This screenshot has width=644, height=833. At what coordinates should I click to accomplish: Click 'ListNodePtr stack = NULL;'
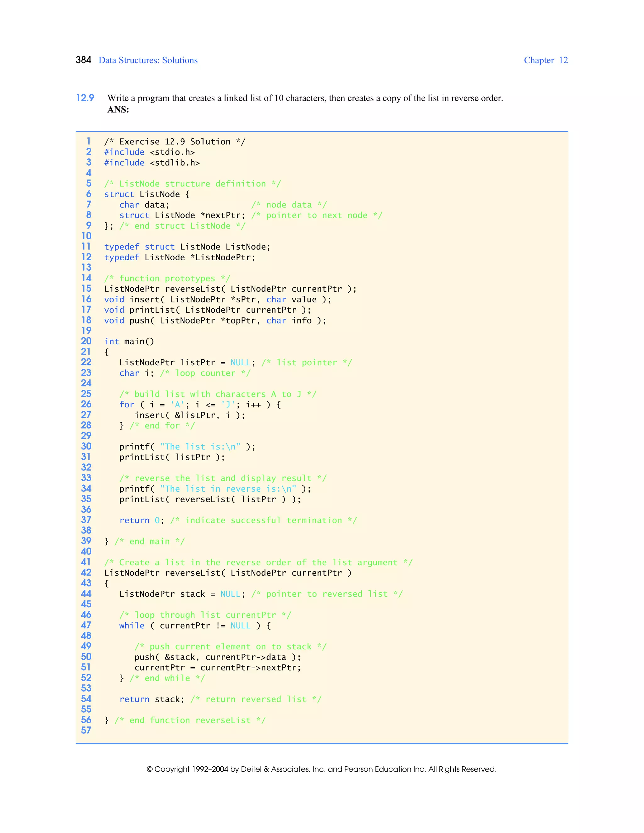pyautogui.click(x=182, y=594)
